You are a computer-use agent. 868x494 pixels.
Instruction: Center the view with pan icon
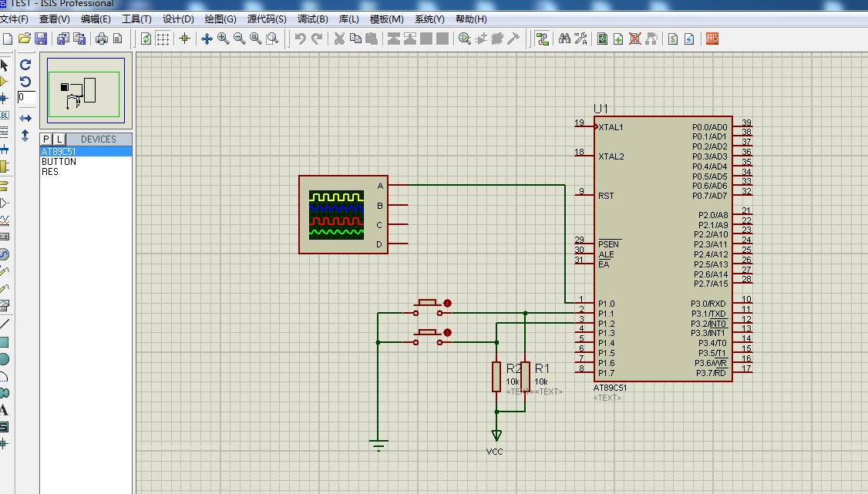(207, 39)
